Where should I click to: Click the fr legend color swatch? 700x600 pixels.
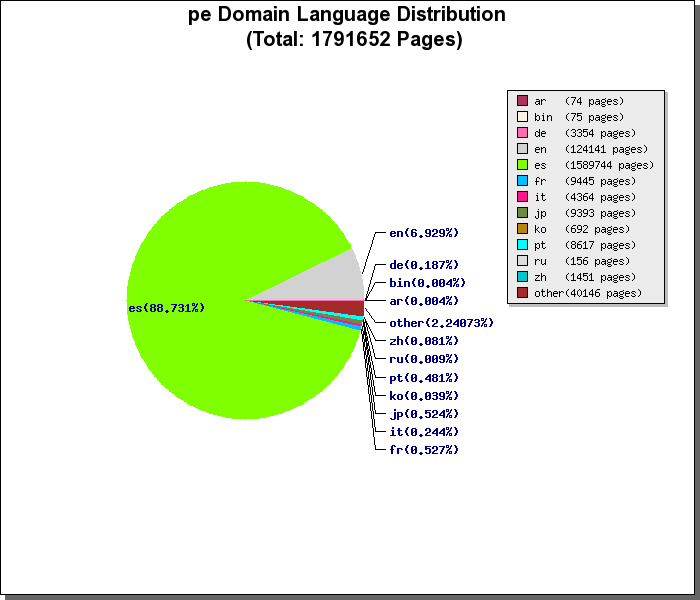pos(522,181)
